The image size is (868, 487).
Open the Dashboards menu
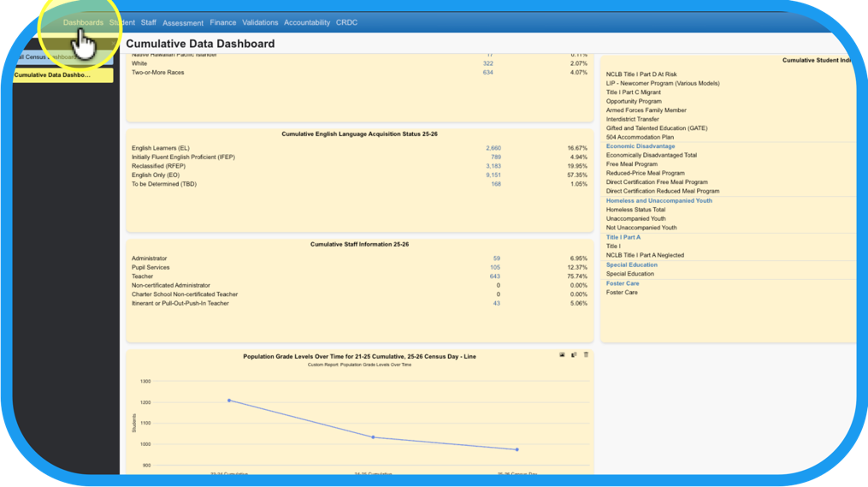click(x=83, y=22)
